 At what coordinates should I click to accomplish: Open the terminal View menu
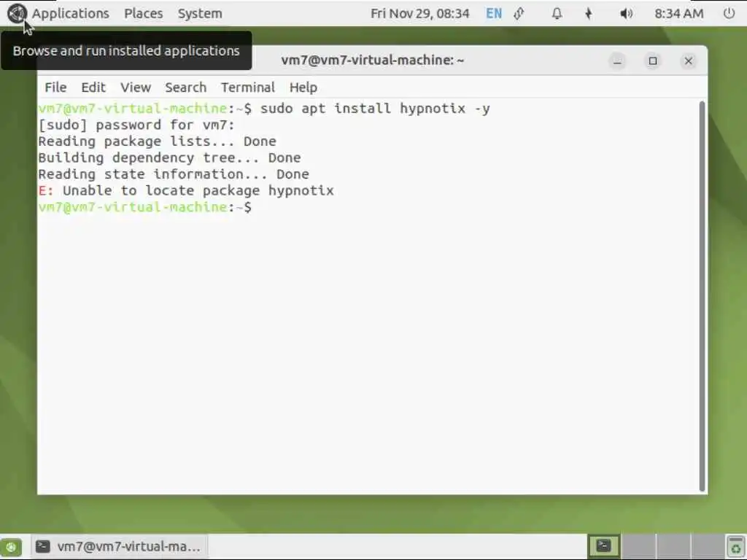click(x=135, y=87)
